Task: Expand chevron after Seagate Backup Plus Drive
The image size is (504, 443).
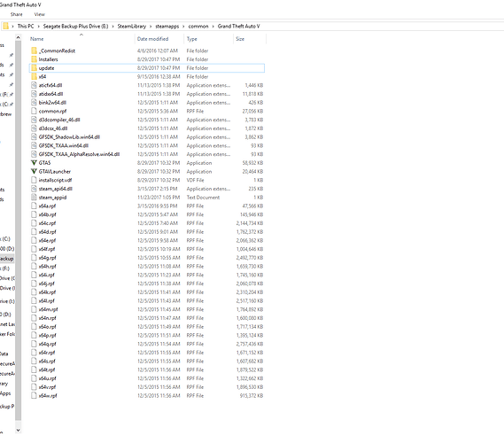Action: point(112,27)
